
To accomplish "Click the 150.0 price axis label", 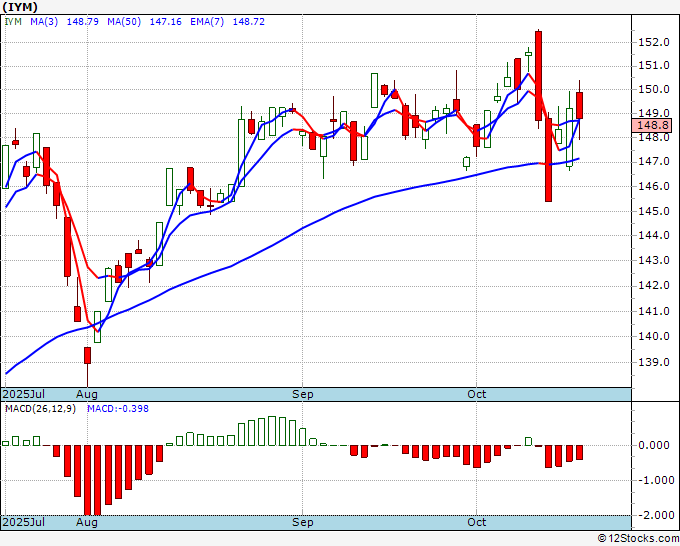I will pyautogui.click(x=654, y=89).
